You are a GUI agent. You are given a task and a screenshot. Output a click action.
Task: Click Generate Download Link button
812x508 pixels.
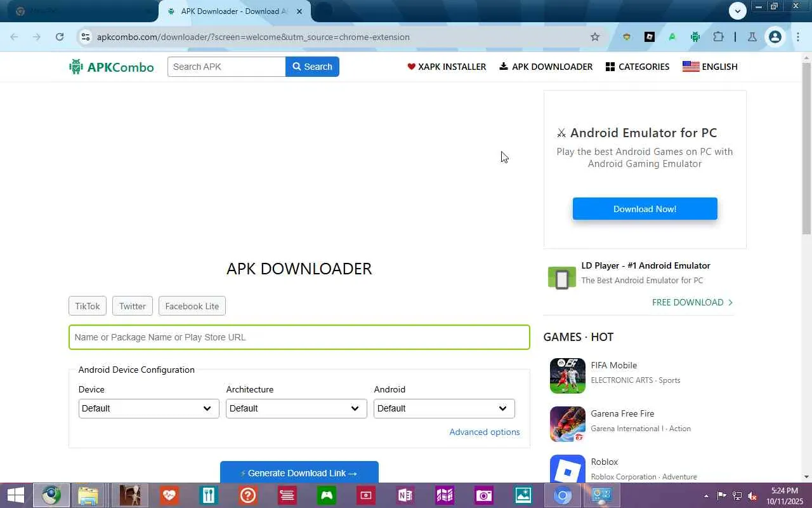(x=299, y=472)
